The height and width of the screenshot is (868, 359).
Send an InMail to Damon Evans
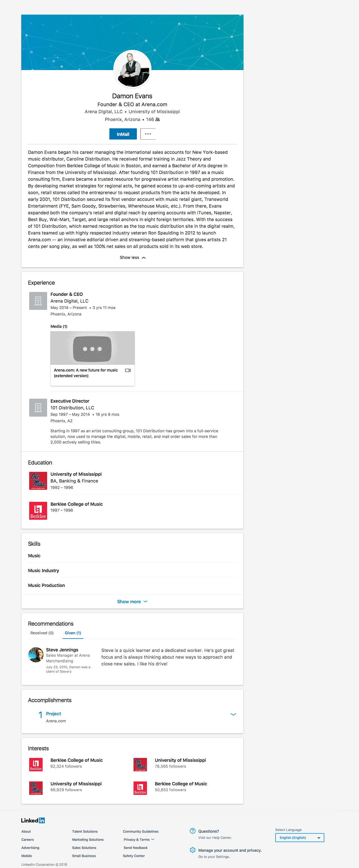pyautogui.click(x=123, y=134)
